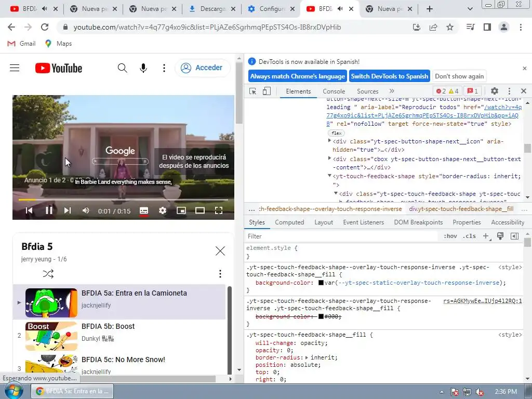Open playlist three-dot options menu
This screenshot has width=532, height=399.
(220, 274)
